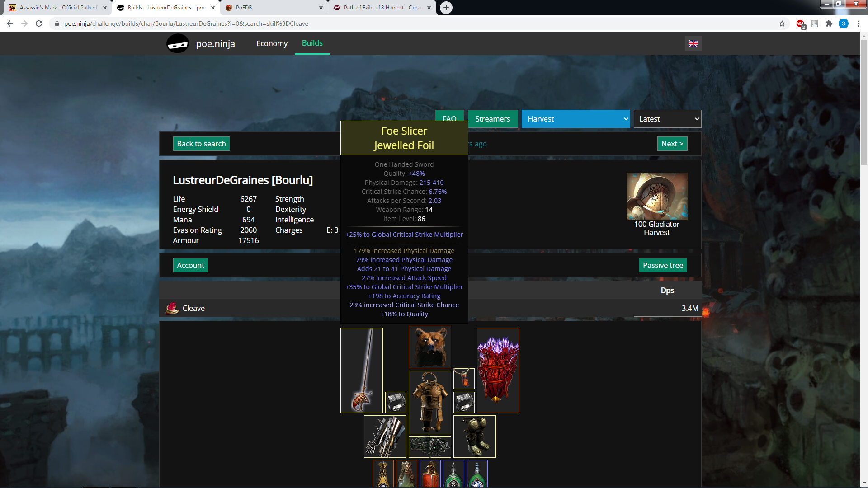The width and height of the screenshot is (868, 488).
Task: Click the Next character button
Action: coord(672,144)
